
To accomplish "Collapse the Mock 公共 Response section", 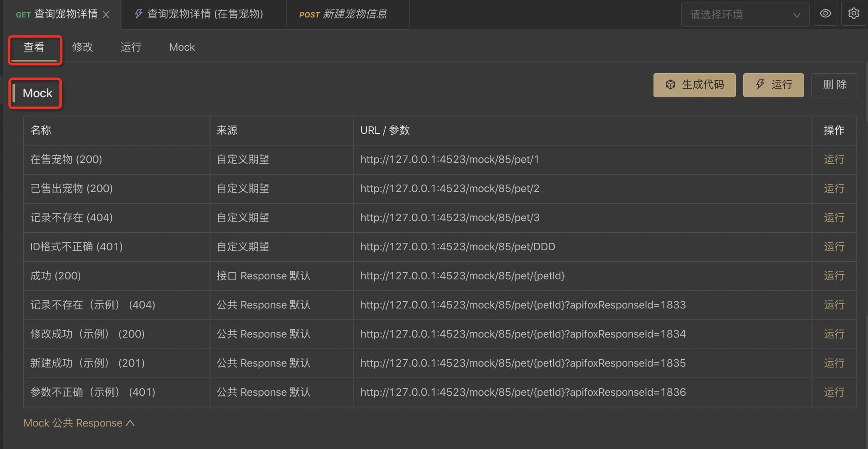I will [x=79, y=423].
